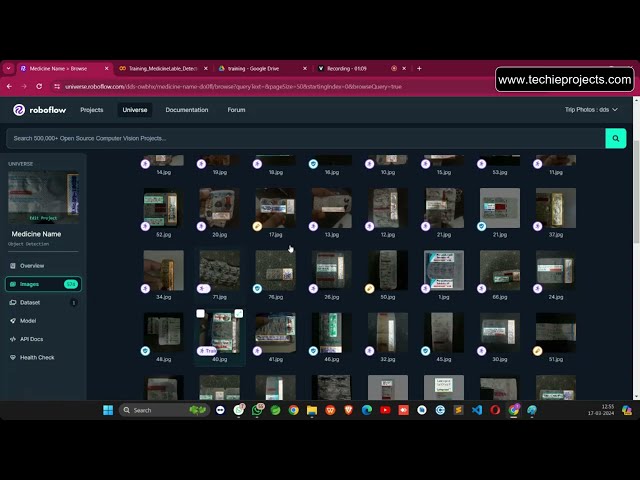The width and height of the screenshot is (640, 480).
Task: Click the 32.jpg file name label
Action: point(388,360)
